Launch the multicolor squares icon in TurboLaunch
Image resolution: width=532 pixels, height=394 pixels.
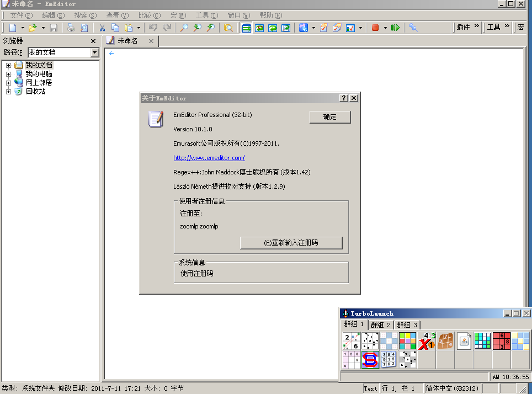[x=408, y=340]
